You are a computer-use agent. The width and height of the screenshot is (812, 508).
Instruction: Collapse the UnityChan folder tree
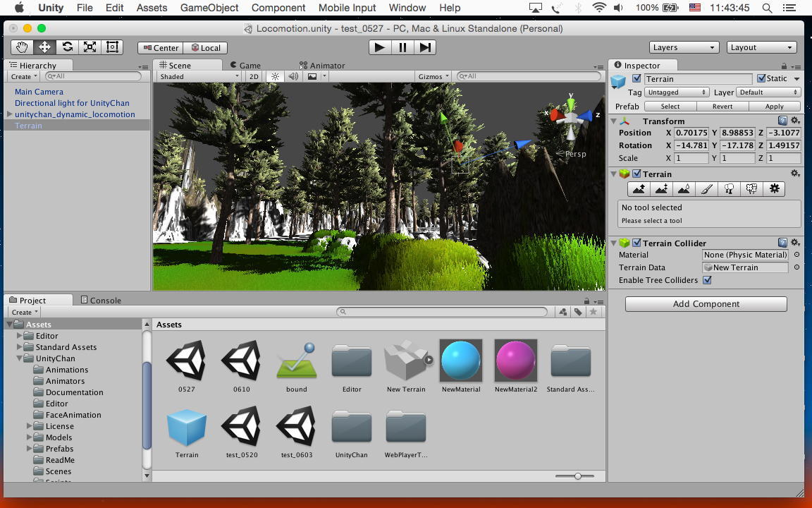click(19, 358)
